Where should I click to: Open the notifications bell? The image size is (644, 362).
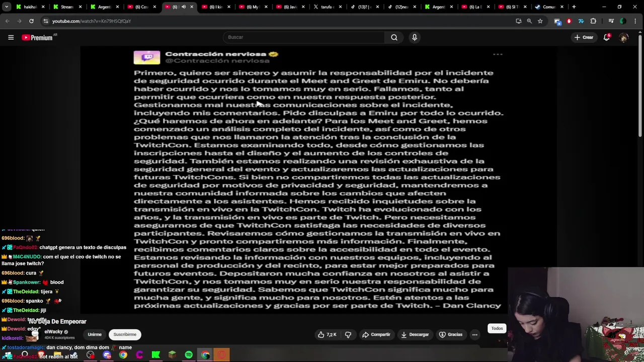[x=607, y=37]
